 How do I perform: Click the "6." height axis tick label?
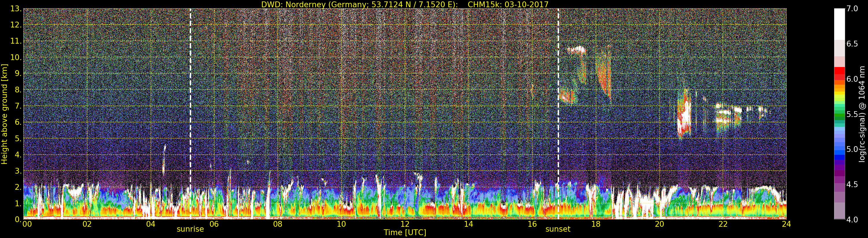click(x=18, y=122)
